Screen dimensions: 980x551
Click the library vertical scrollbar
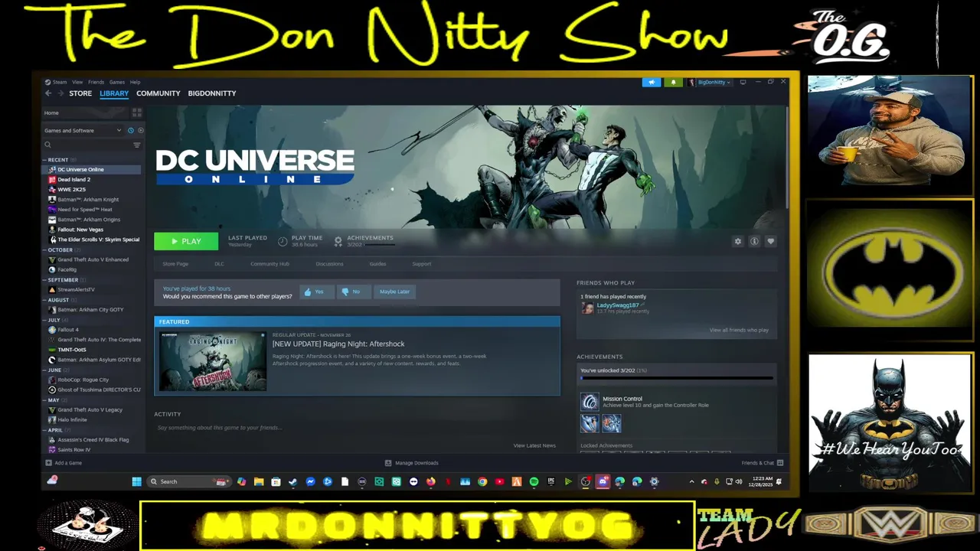[786, 157]
